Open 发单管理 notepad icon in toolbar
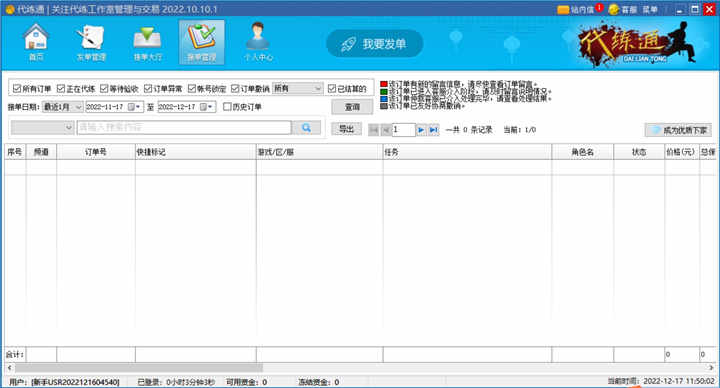720x388 pixels. click(x=91, y=42)
